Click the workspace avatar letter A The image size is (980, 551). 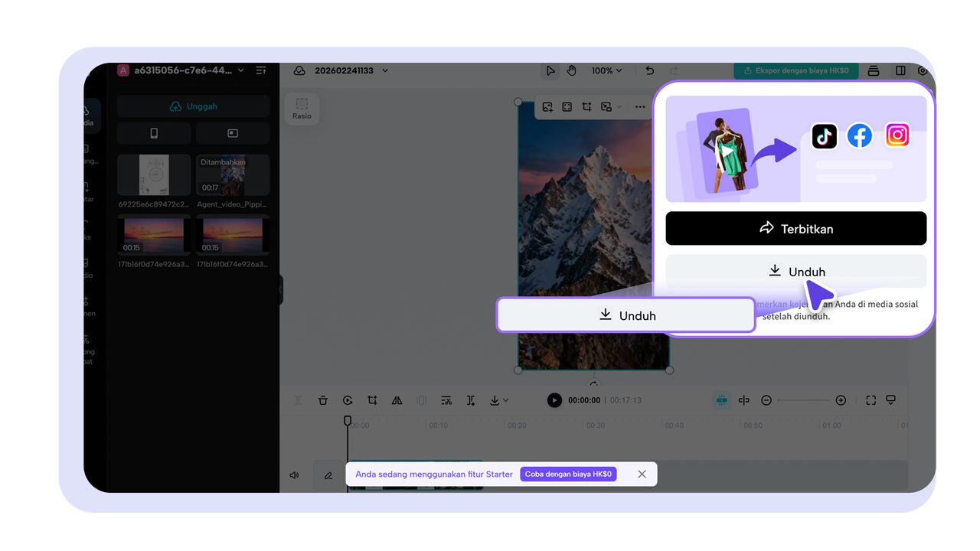(123, 70)
